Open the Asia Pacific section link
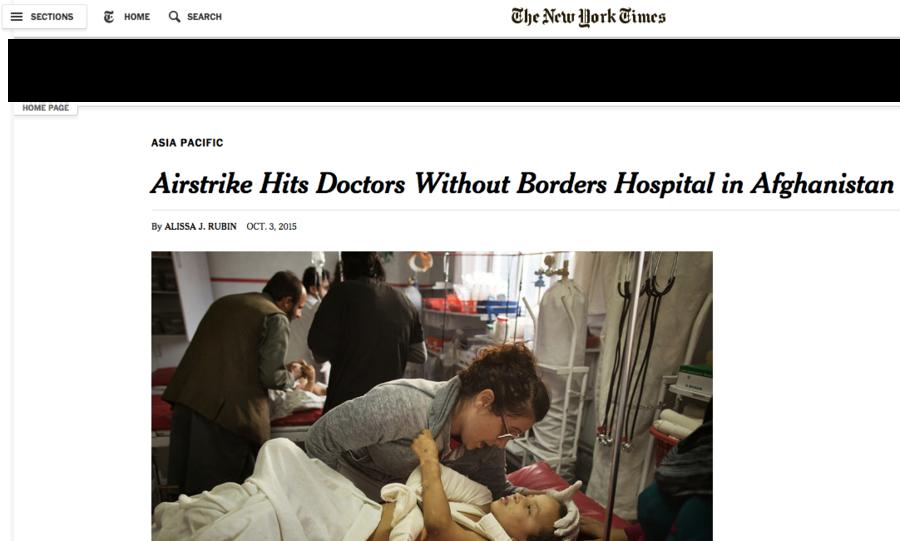The image size is (900, 541). (187, 143)
